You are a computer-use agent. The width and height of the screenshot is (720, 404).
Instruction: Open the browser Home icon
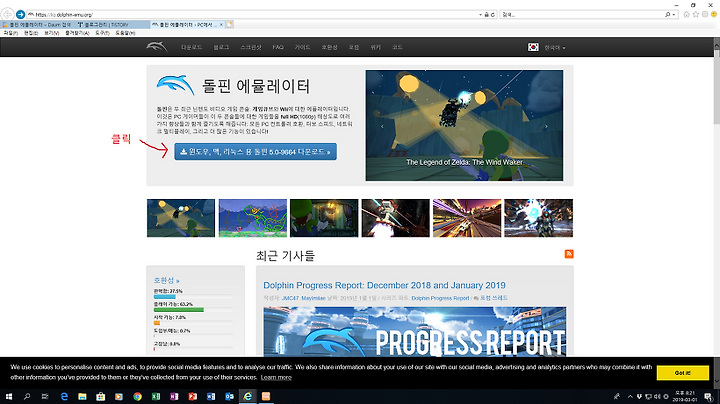[x=686, y=15]
